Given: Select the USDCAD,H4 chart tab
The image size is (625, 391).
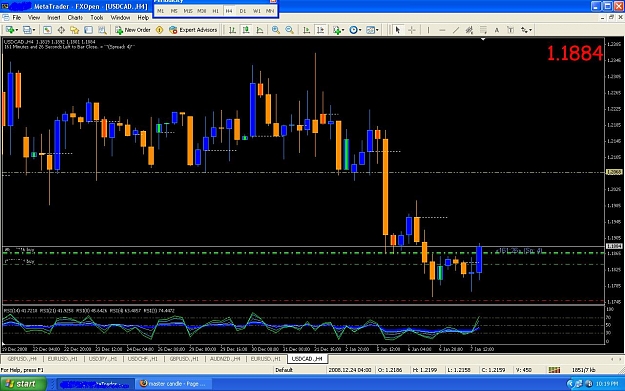Looking at the screenshot, I should pos(307,359).
